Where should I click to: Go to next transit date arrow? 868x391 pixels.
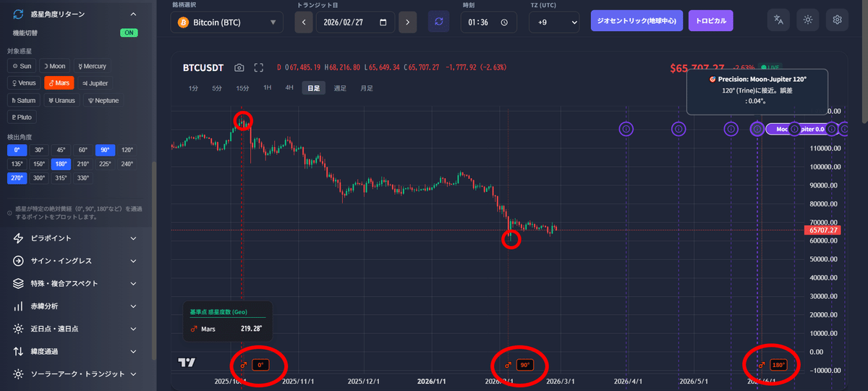pyautogui.click(x=407, y=22)
